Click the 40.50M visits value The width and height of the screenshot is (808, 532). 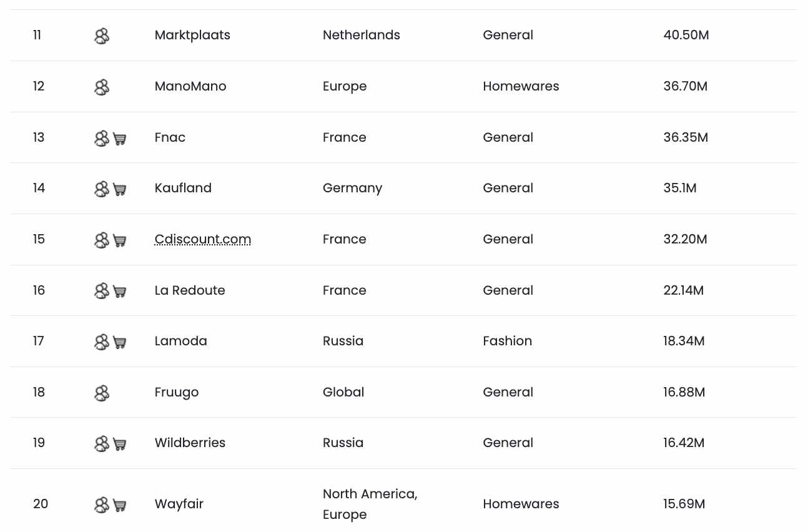(686, 35)
